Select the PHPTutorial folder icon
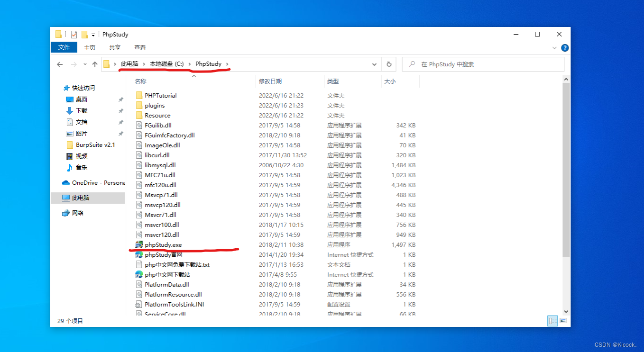644x352 pixels. tap(139, 95)
